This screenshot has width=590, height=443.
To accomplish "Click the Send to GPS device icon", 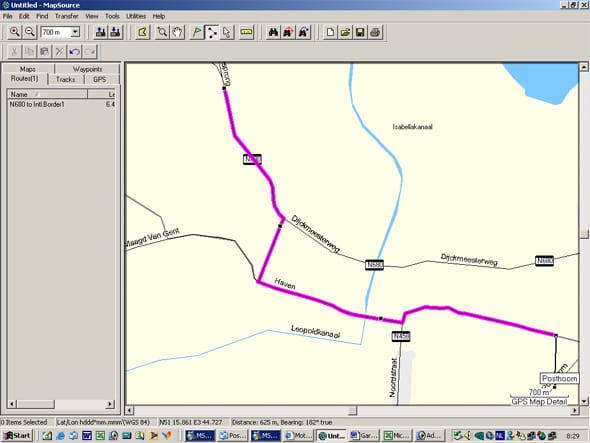I will (x=100, y=32).
